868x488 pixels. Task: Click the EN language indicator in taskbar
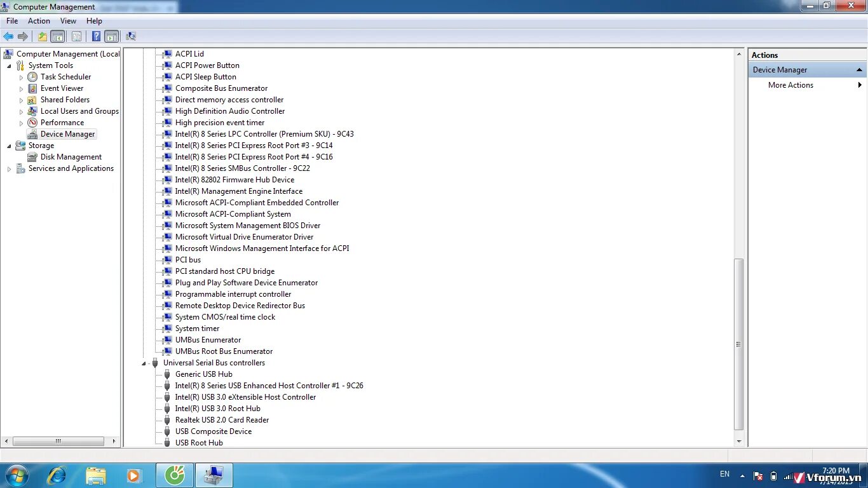pyautogui.click(x=724, y=474)
